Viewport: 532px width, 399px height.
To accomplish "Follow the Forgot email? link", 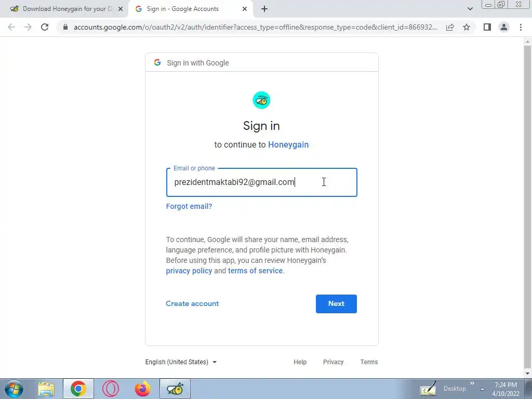I will click(189, 206).
